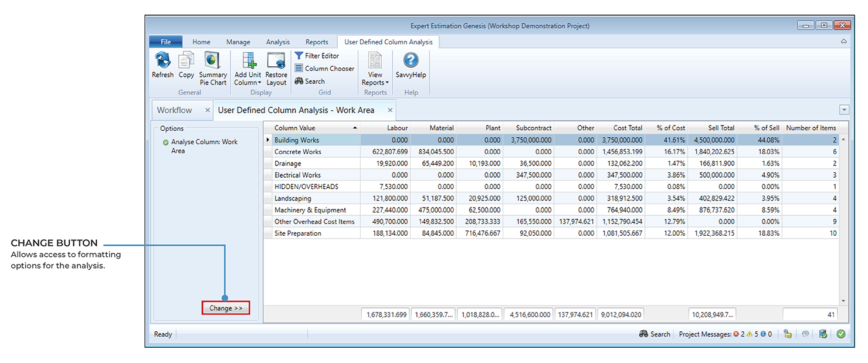Close the User Defined Column Analysis tab
The height and width of the screenshot is (363, 868).
coord(389,110)
